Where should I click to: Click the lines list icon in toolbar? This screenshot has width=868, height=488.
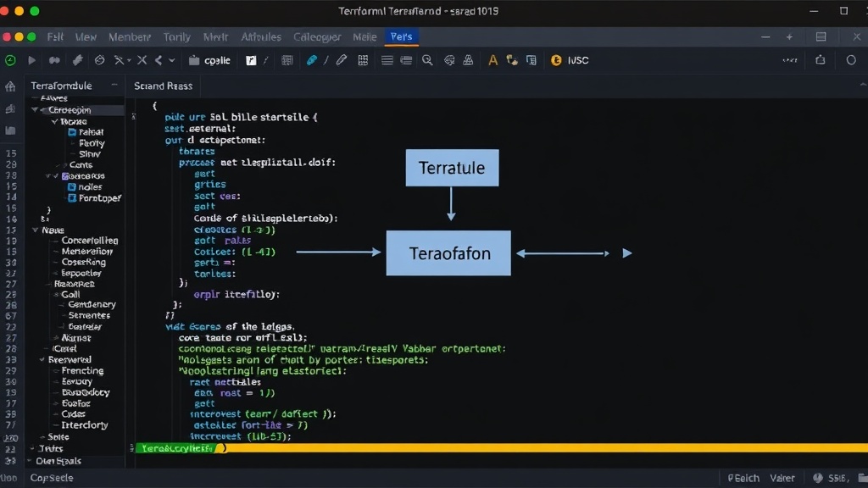(x=387, y=60)
